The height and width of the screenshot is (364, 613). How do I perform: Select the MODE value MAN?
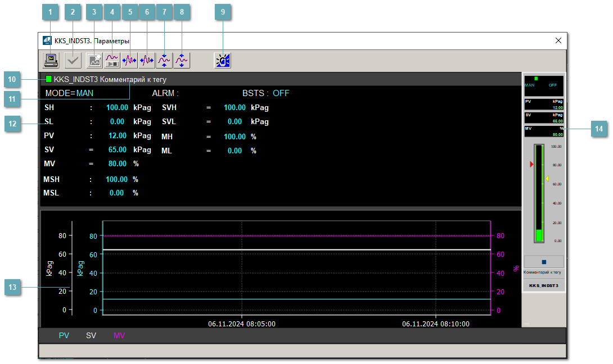[x=85, y=93]
